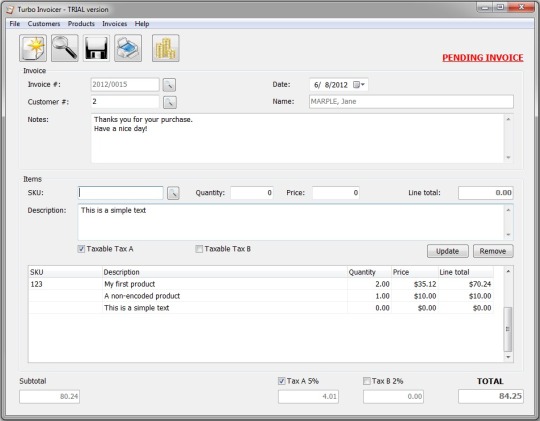
Task: Click the Notes scrollbar up arrow
Action: [x=508, y=119]
